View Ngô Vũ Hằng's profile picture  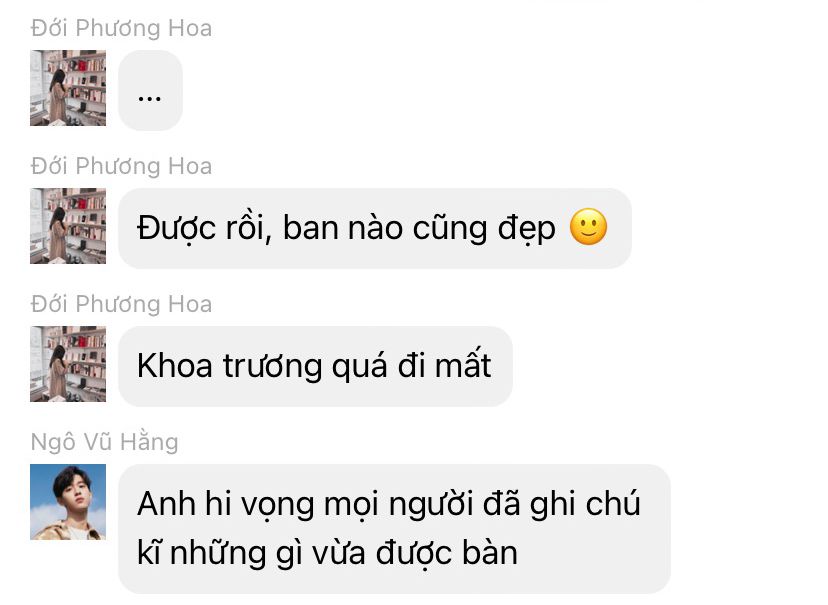[68, 502]
